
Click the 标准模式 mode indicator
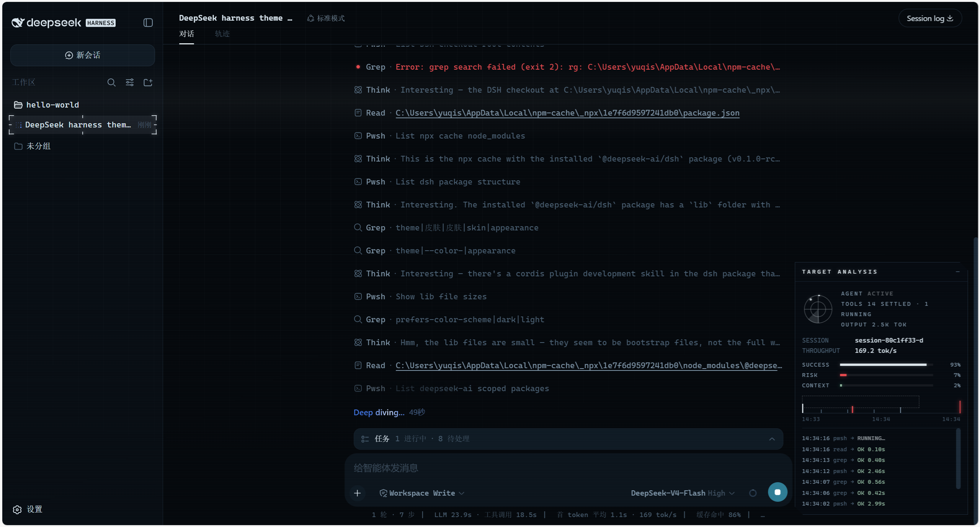[x=326, y=18]
